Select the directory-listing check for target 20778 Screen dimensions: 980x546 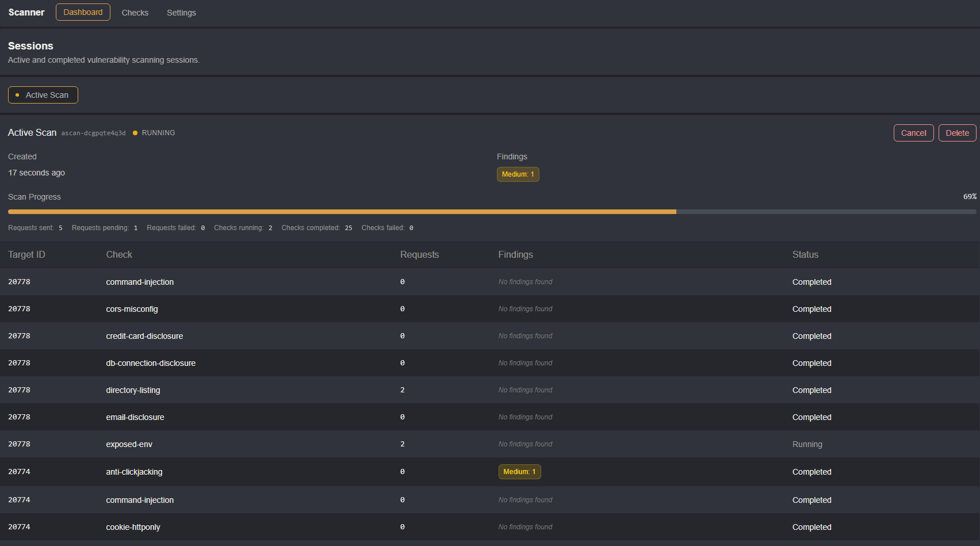[x=133, y=390]
